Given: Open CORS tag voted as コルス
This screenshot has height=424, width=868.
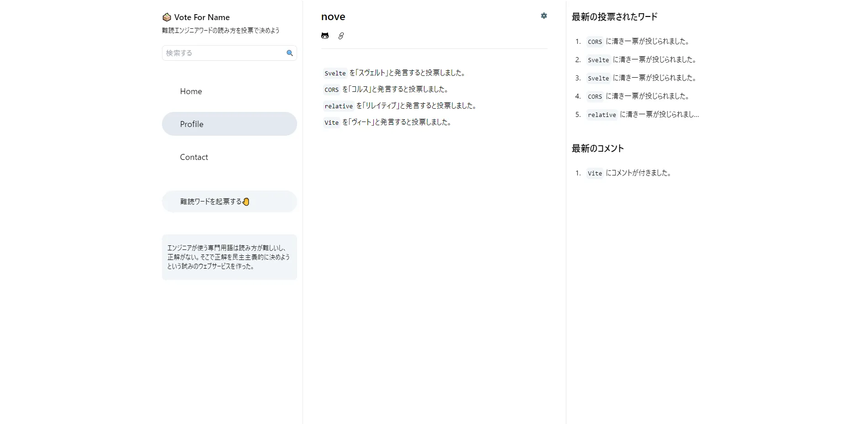Looking at the screenshot, I should pyautogui.click(x=331, y=90).
